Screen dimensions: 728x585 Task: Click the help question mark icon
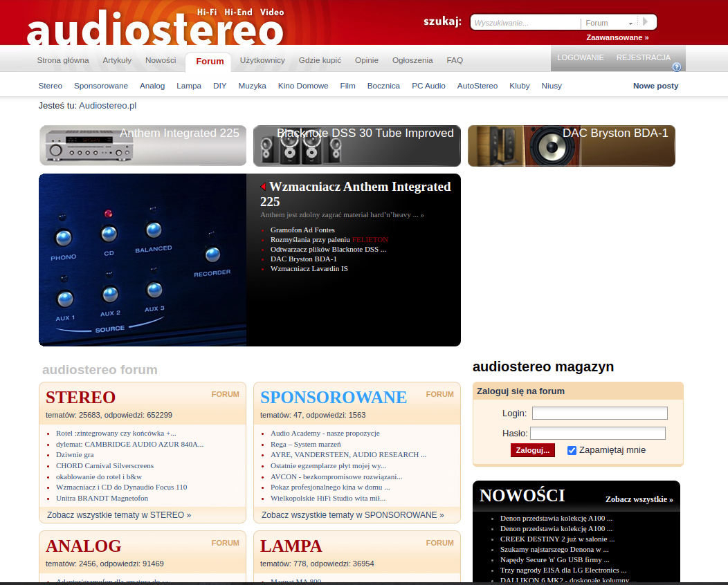(677, 67)
